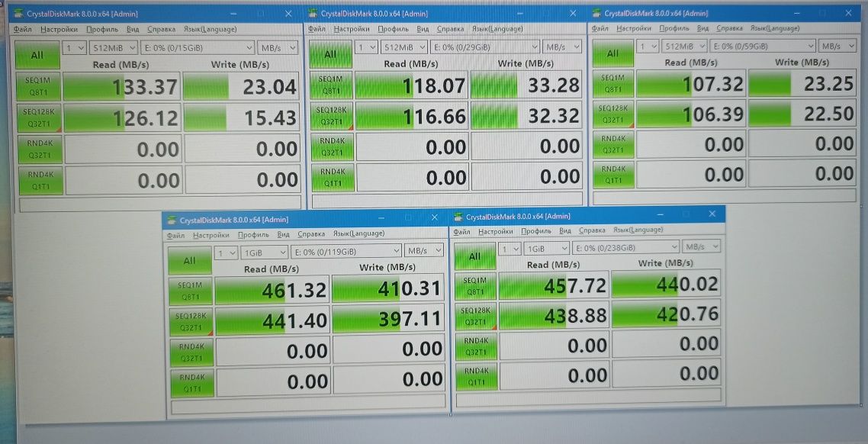Open the 1GiB size dropdown in the 238GiB window

pos(546,248)
